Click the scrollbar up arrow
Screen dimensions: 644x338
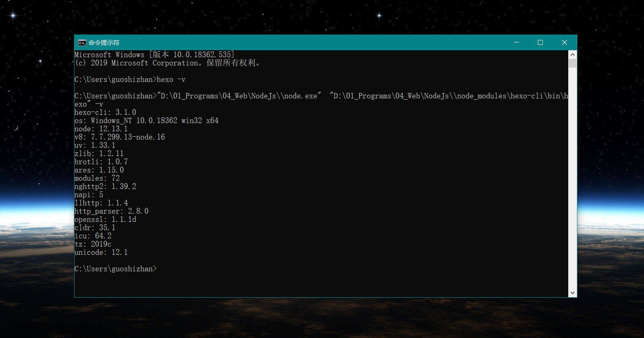point(572,54)
